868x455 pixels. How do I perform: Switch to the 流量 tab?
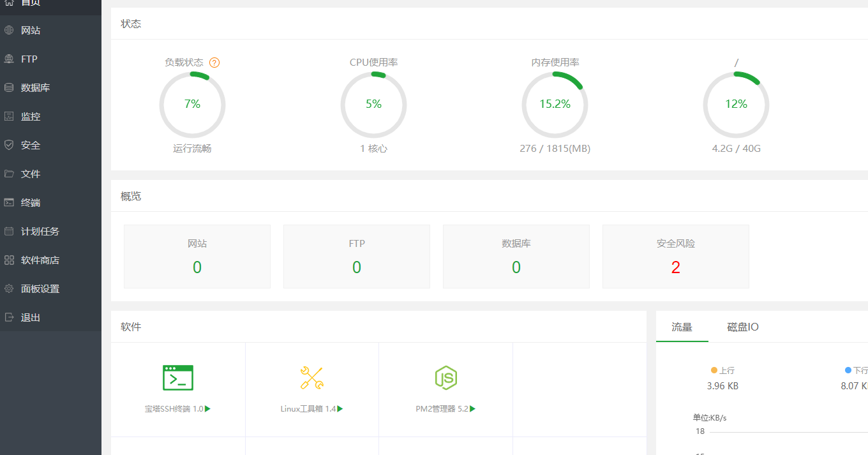click(x=682, y=327)
